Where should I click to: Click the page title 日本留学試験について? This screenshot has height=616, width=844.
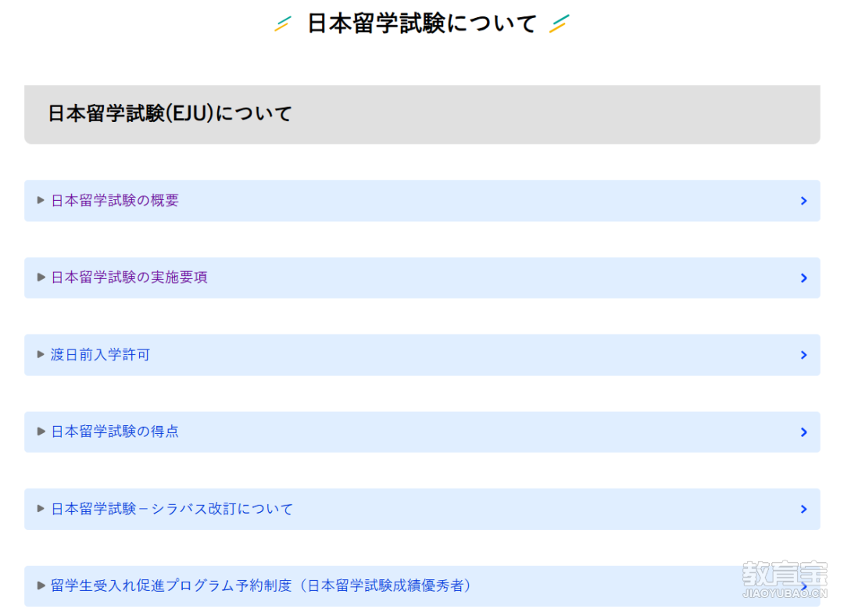[x=422, y=23]
